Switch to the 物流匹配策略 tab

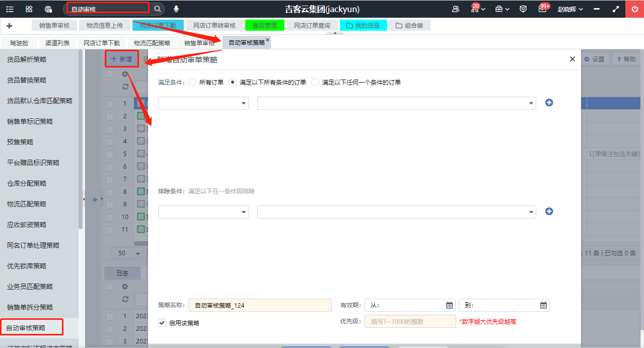[152, 43]
